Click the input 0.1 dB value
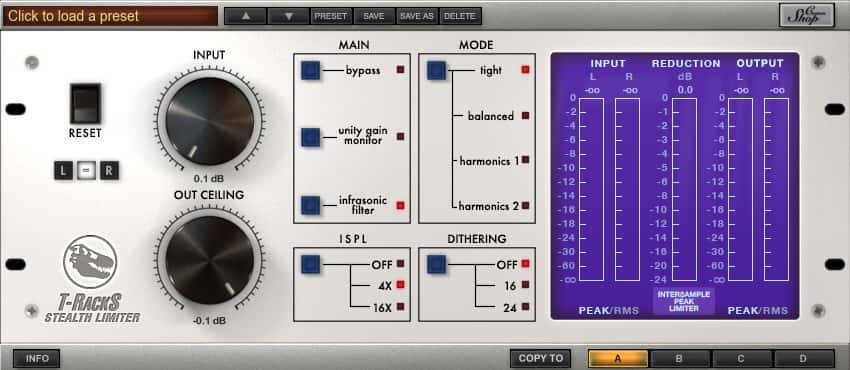 pyautogui.click(x=209, y=178)
